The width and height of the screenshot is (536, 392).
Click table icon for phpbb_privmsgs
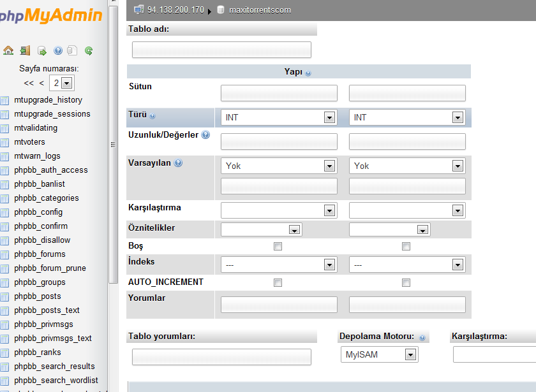pos(4,324)
